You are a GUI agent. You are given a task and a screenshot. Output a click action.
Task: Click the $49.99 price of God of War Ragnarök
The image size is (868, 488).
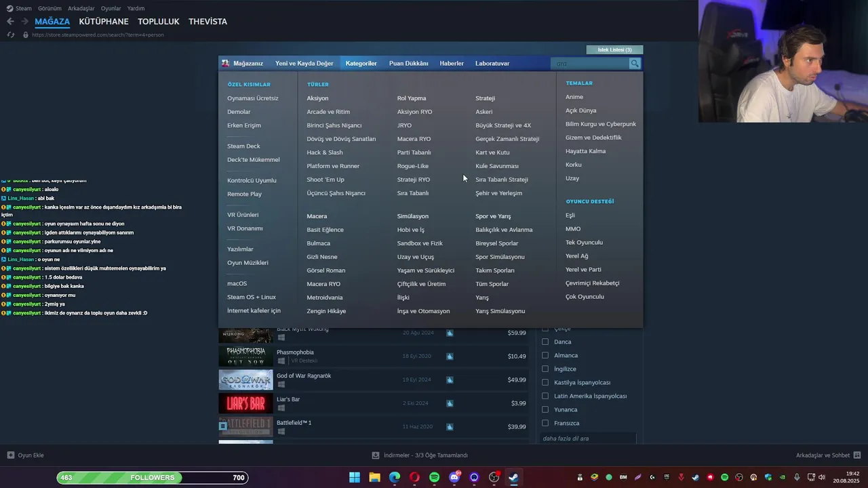tap(517, 380)
